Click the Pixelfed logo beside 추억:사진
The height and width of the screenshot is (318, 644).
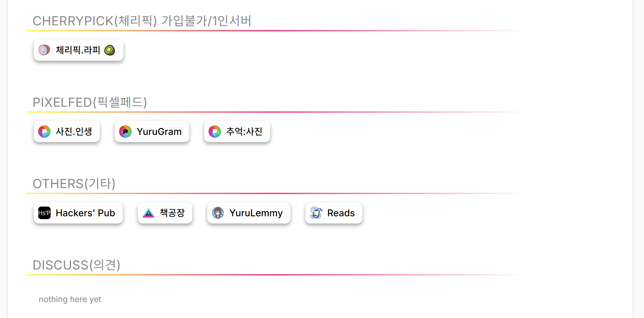coord(215,131)
